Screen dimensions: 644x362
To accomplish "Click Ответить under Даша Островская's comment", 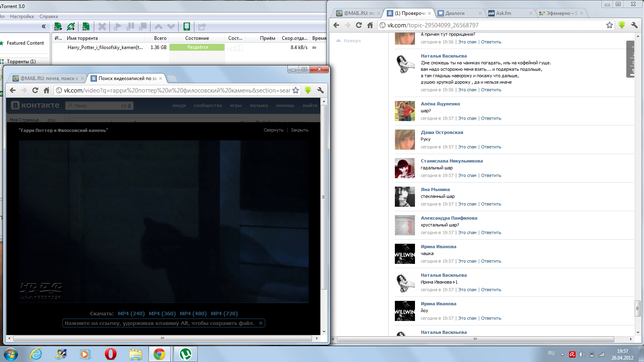I will click(491, 147).
